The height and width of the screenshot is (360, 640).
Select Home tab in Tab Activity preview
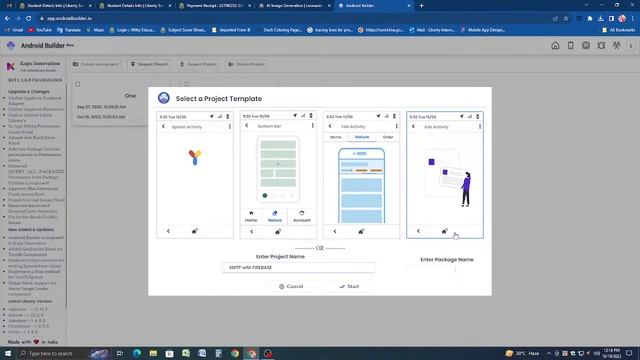click(336, 137)
